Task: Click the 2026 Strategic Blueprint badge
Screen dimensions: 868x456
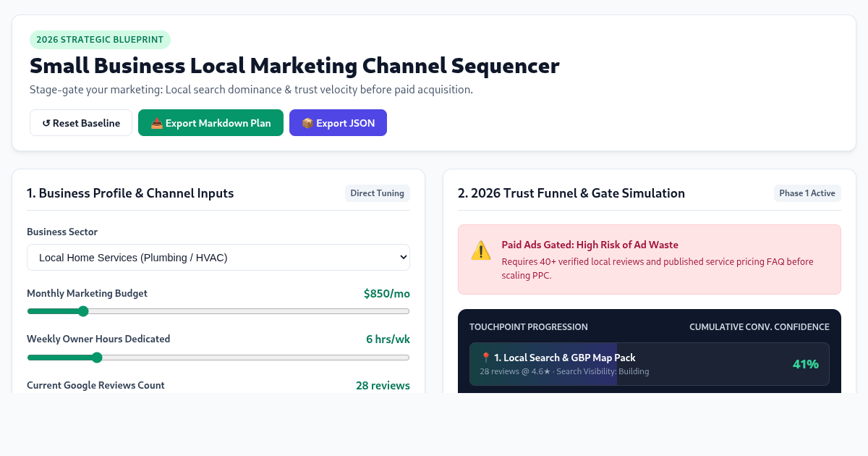Action: (100, 40)
